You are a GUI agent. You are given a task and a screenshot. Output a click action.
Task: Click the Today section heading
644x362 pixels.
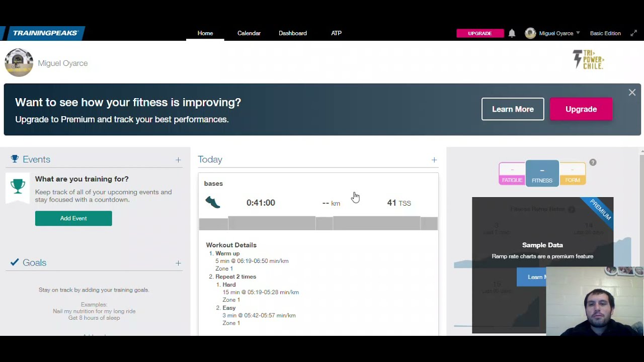(x=210, y=159)
